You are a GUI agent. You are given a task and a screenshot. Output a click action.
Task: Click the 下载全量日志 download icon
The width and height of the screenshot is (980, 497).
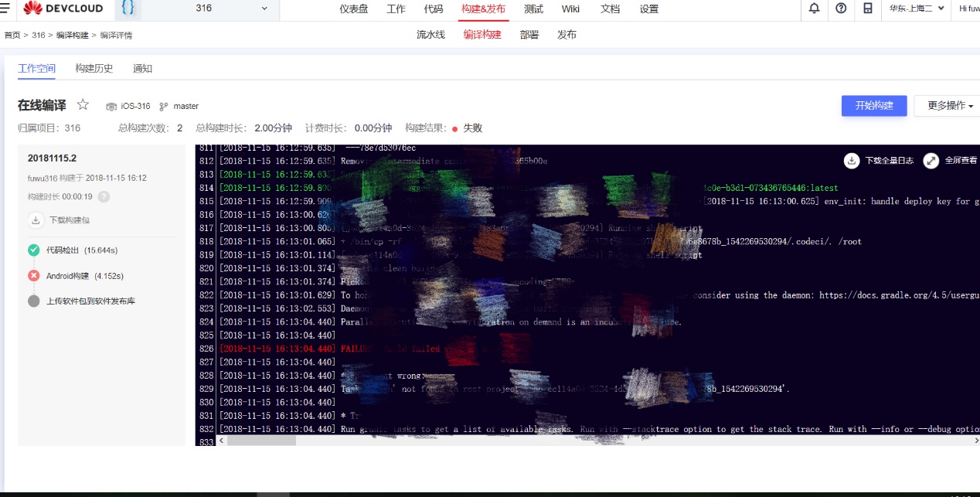[x=851, y=160]
